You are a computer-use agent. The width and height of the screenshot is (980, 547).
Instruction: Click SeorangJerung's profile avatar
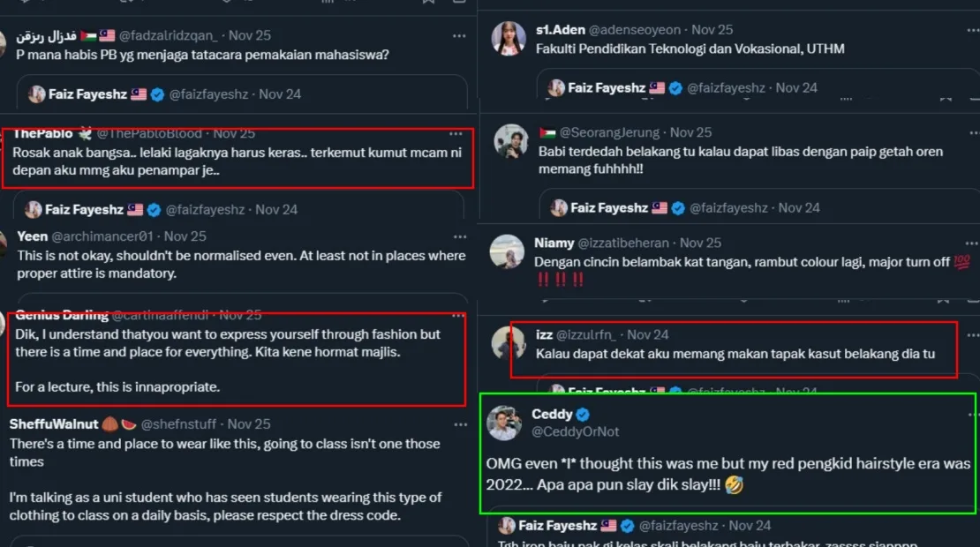pyautogui.click(x=511, y=142)
